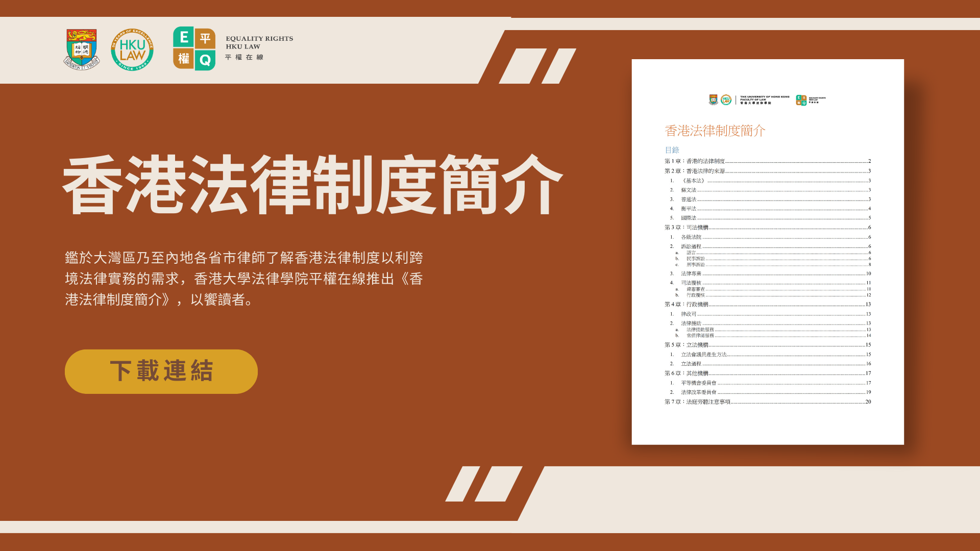Click the 刑事訴訟 contents sub-entry
The height and width of the screenshot is (551, 980).
click(773, 265)
